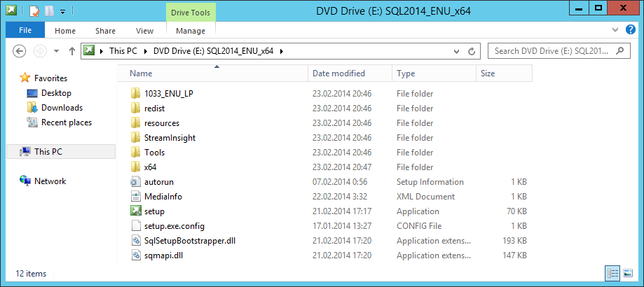Open the File menu
644x287 pixels.
[25, 31]
